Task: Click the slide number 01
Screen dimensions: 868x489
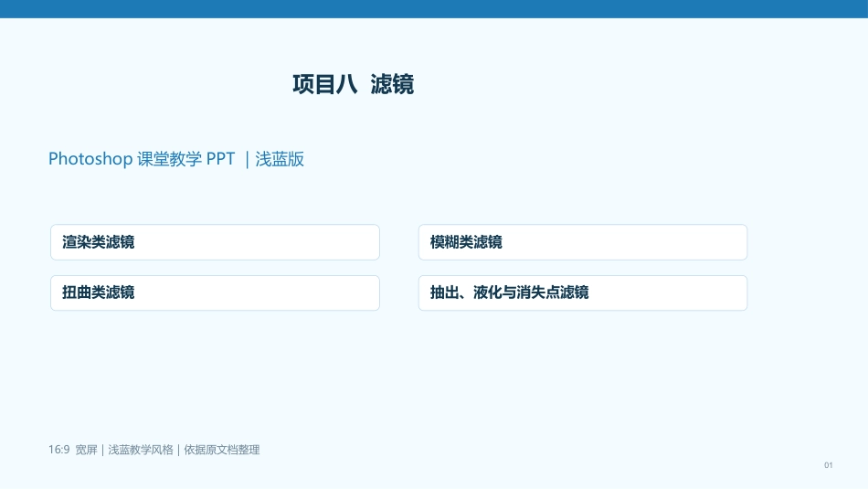Action: [828, 465]
